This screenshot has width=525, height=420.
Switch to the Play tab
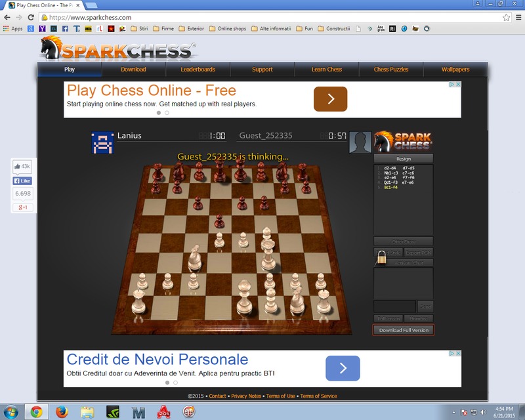(x=70, y=70)
